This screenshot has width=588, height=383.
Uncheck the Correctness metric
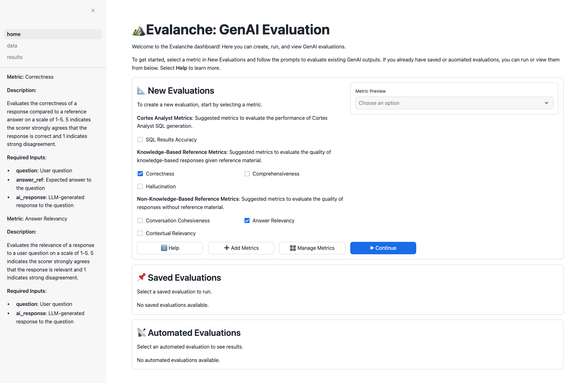[140, 174]
